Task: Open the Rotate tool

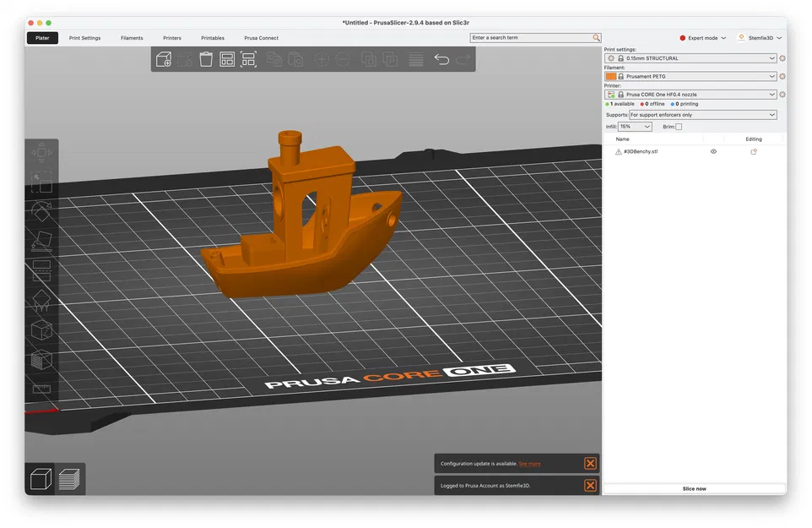Action: (x=42, y=212)
